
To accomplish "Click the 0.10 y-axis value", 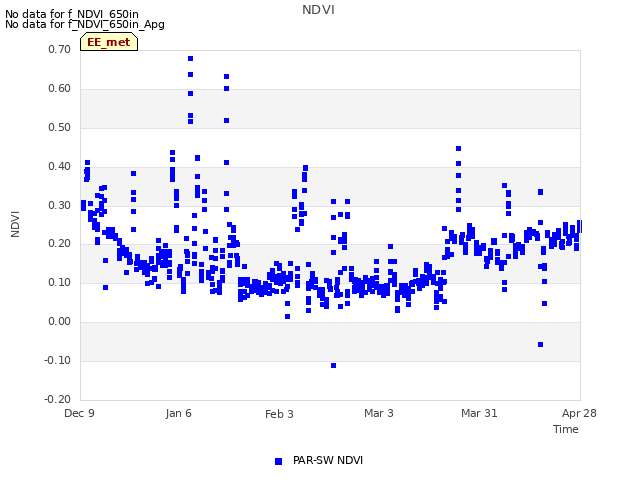I will [60, 282].
